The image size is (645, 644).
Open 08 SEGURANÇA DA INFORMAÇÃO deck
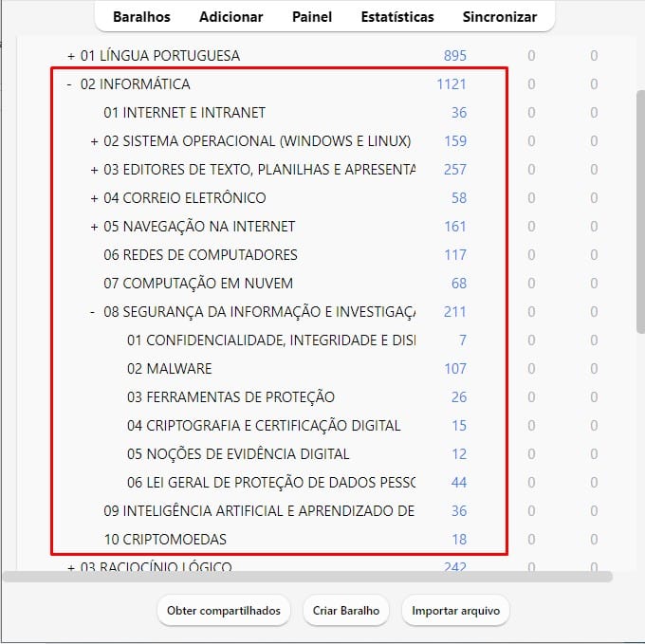259,311
